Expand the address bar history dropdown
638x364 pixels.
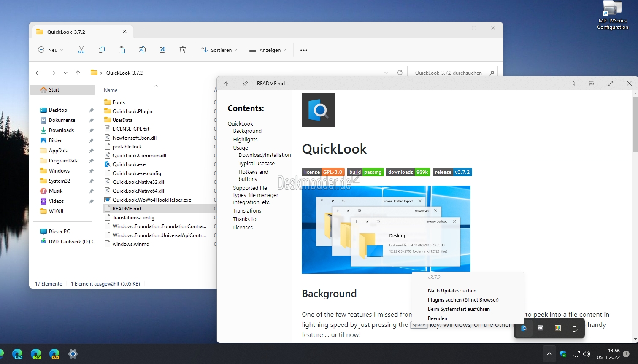pos(386,73)
